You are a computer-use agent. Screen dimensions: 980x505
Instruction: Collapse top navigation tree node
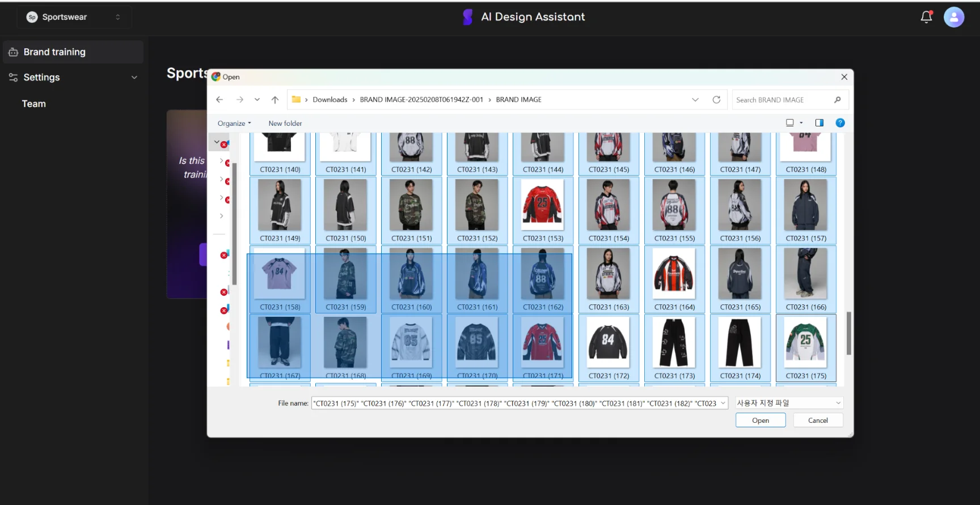click(217, 142)
